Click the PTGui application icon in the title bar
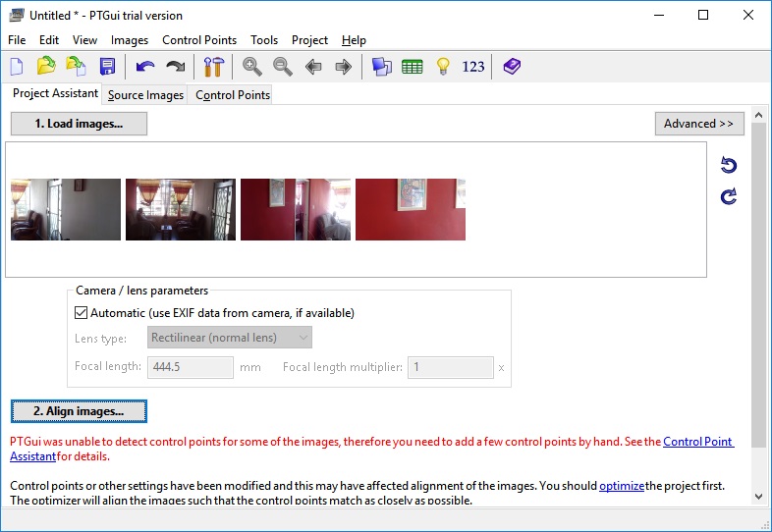This screenshot has height=532, width=772. [17, 15]
